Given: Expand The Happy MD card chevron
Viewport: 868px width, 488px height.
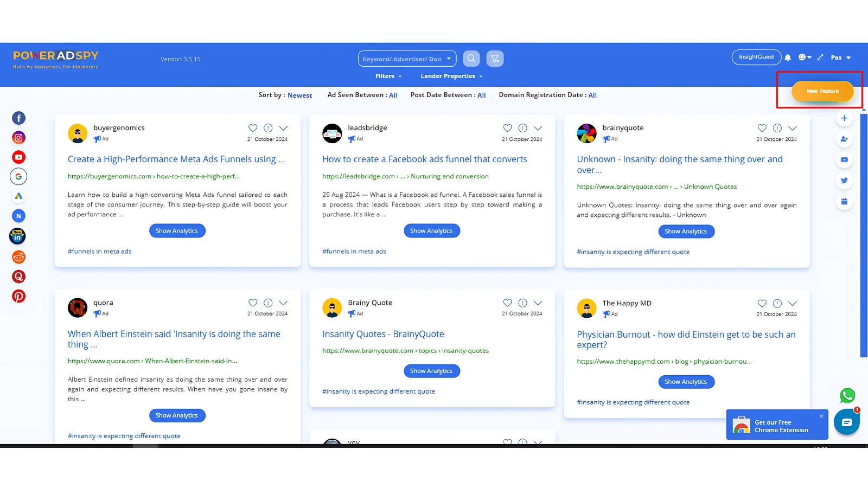Looking at the screenshot, I should [793, 304].
